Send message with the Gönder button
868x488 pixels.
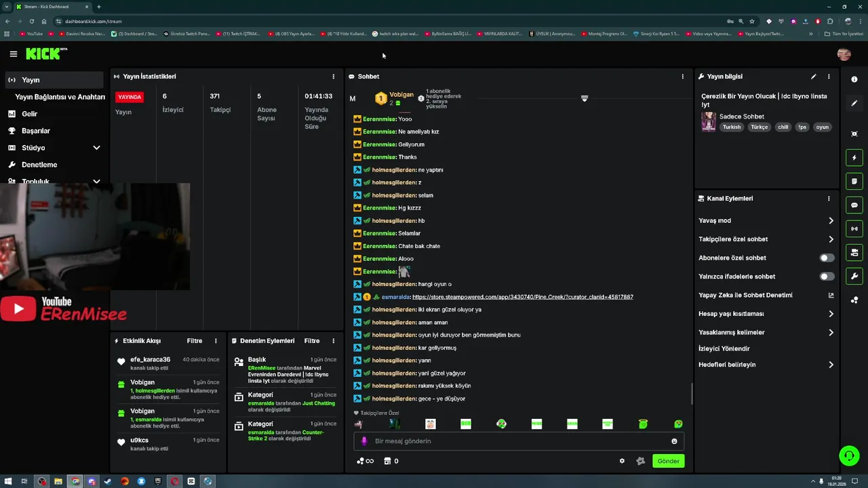tap(668, 461)
